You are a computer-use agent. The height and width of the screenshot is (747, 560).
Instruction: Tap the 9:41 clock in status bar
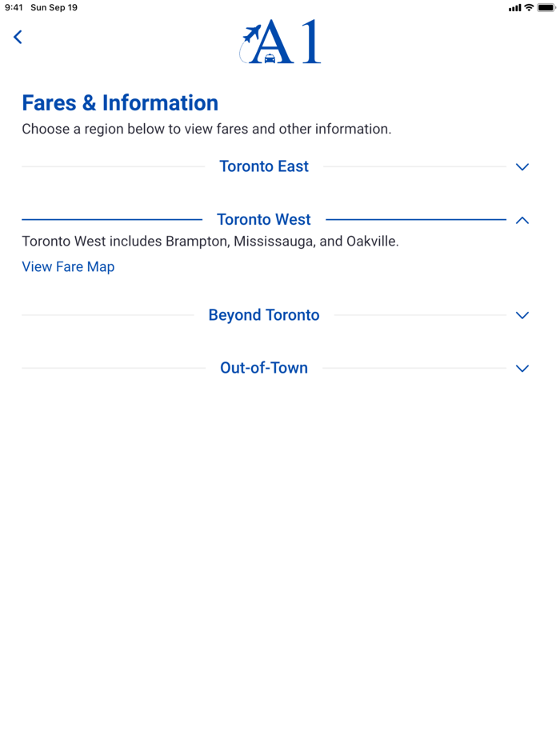click(14, 7)
